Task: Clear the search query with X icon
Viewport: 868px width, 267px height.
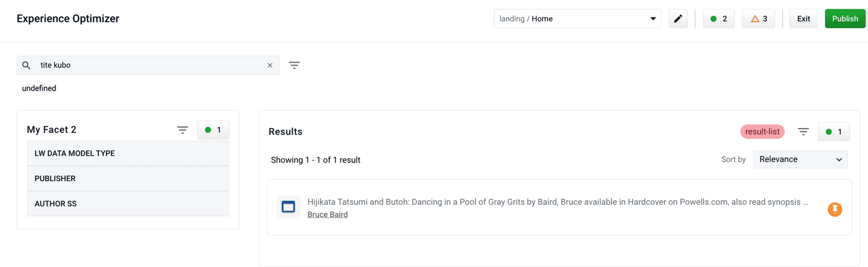Action: (270, 65)
